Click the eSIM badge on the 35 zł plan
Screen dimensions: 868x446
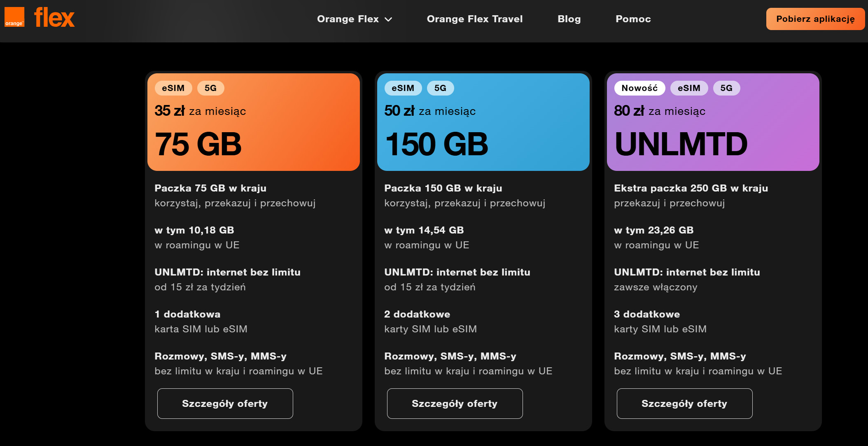(173, 88)
